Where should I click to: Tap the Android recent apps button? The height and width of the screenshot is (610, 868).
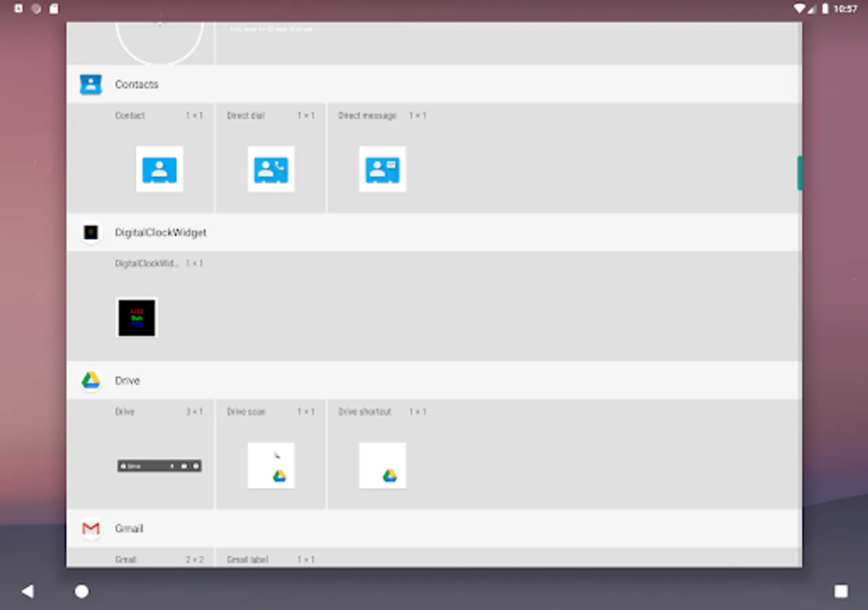(x=841, y=591)
